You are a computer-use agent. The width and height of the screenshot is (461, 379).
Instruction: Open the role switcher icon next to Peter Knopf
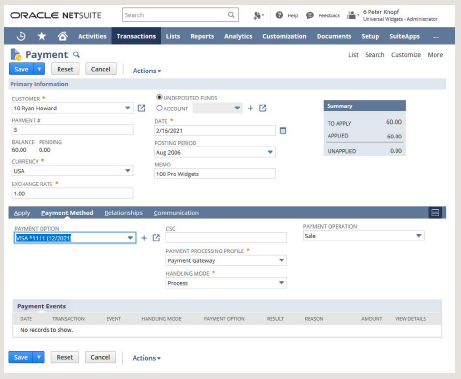[x=352, y=15]
